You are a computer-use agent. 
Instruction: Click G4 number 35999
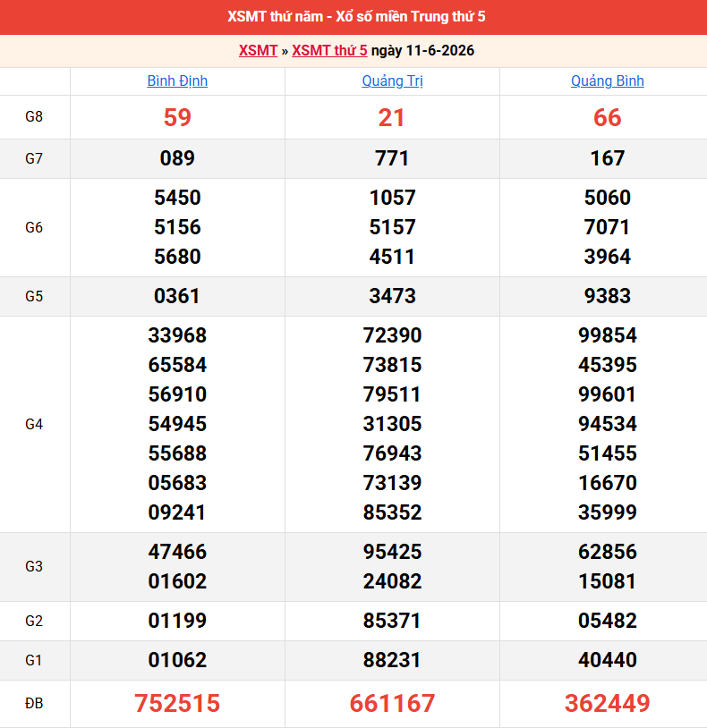click(607, 512)
